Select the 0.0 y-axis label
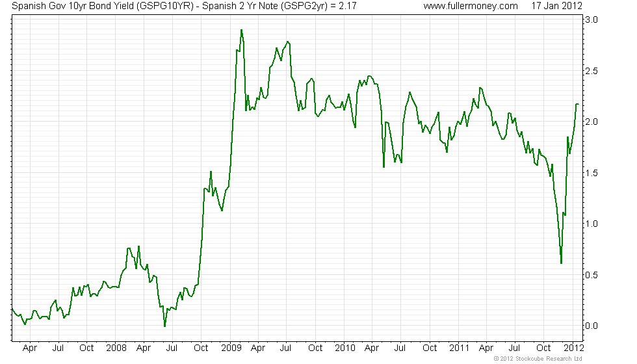The width and height of the screenshot is (637, 364). [591, 326]
